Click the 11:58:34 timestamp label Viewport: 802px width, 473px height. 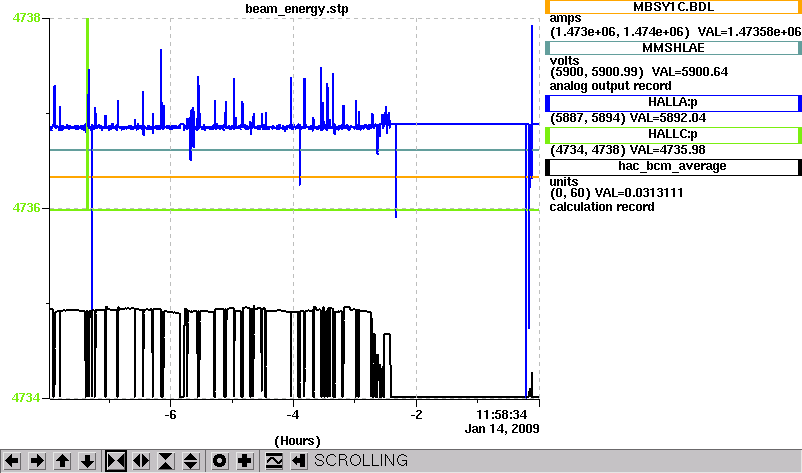click(x=501, y=414)
